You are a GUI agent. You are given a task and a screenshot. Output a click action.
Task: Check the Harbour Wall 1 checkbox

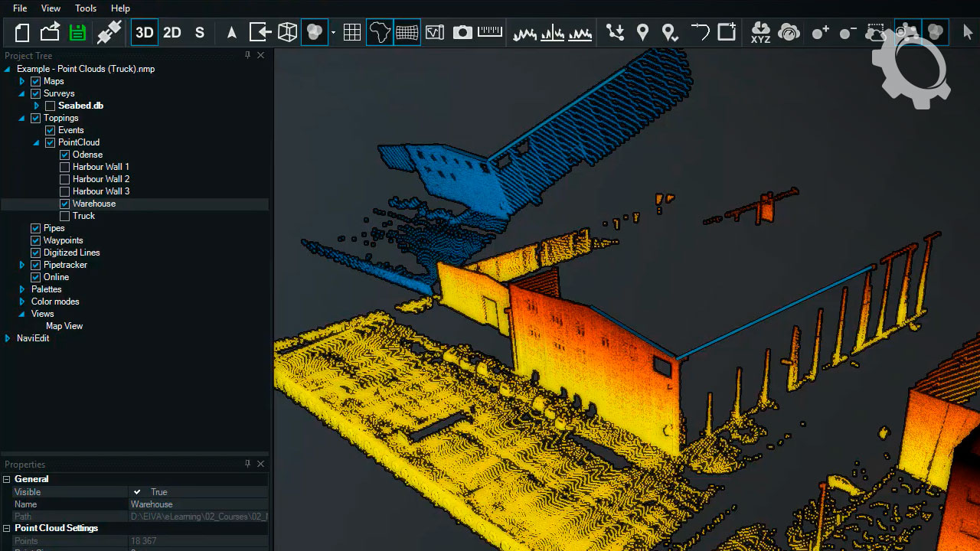(x=65, y=167)
